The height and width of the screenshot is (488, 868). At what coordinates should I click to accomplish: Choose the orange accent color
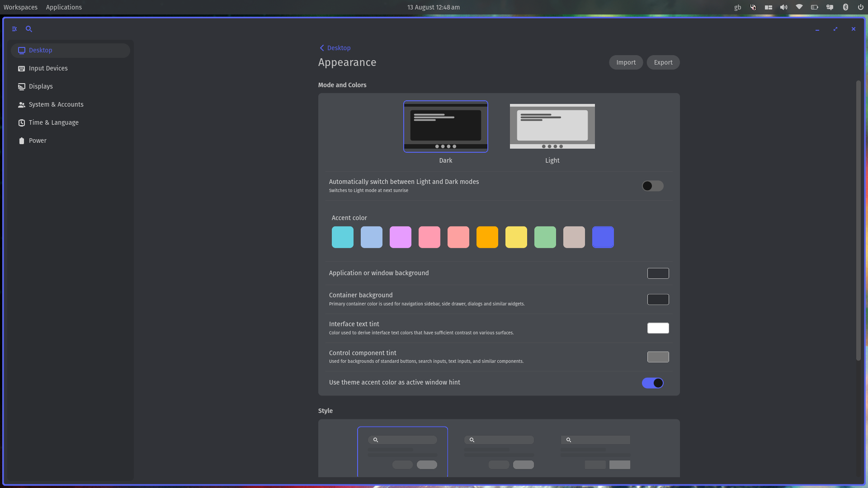[487, 237]
